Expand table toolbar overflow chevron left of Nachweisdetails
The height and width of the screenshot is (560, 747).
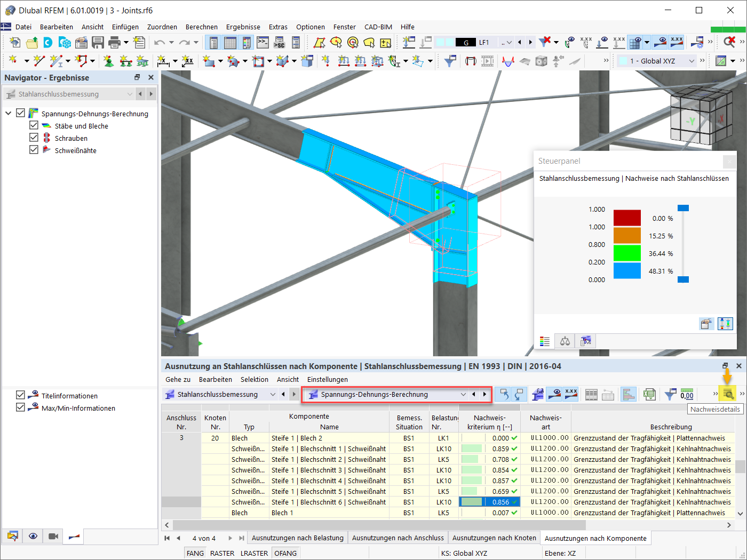click(x=715, y=394)
